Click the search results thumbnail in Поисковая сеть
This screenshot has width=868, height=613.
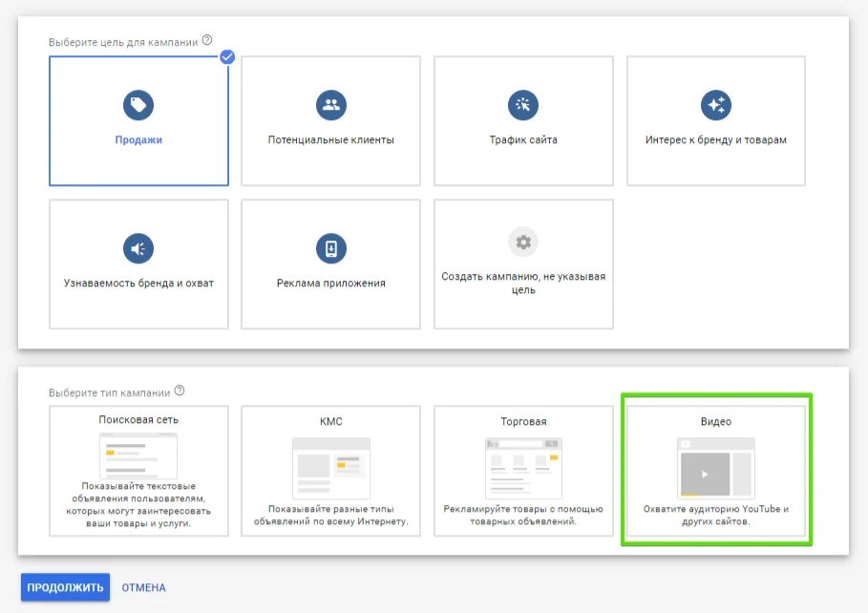[x=138, y=455]
